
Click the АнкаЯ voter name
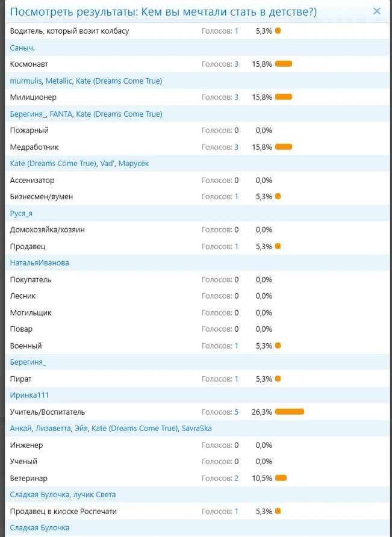(x=22, y=429)
